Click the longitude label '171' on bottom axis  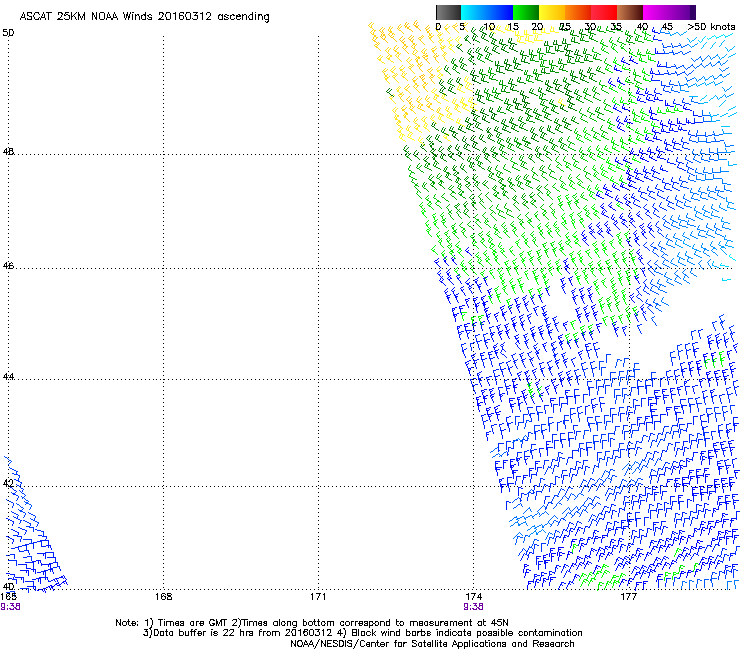click(318, 597)
